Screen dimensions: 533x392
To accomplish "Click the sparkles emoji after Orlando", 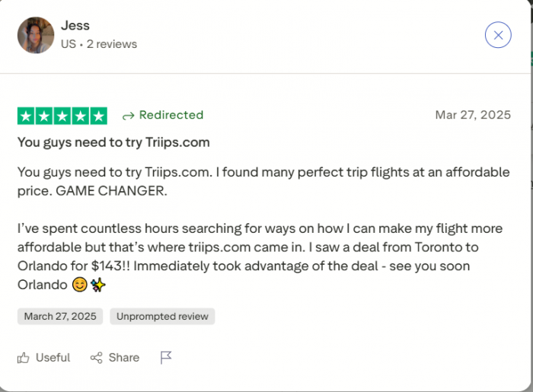I will (98, 285).
